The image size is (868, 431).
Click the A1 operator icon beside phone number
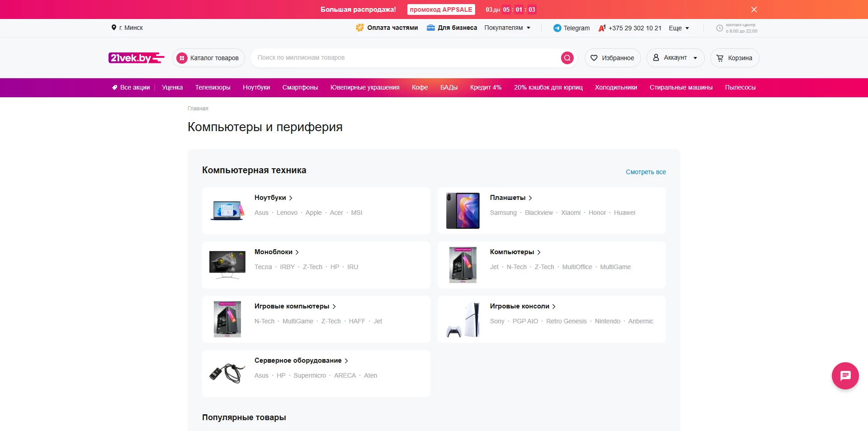point(601,28)
